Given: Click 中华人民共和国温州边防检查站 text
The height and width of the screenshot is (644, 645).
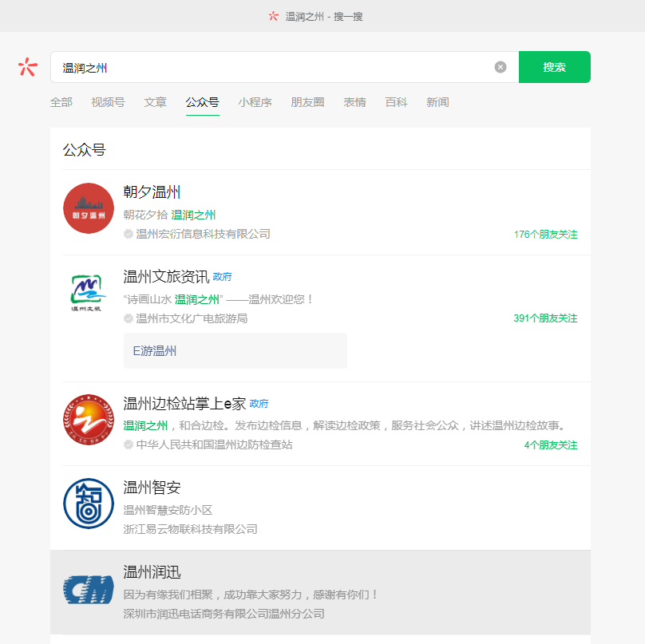Looking at the screenshot, I should (214, 444).
